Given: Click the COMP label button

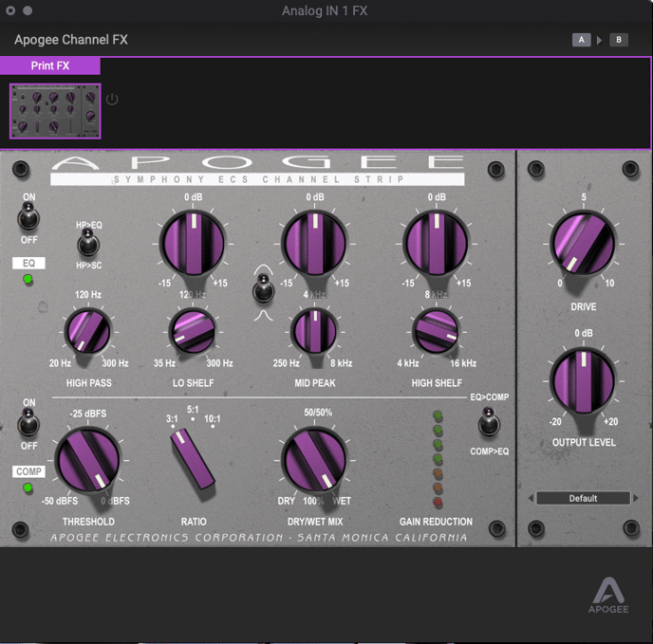Looking at the screenshot, I should click(x=28, y=471).
